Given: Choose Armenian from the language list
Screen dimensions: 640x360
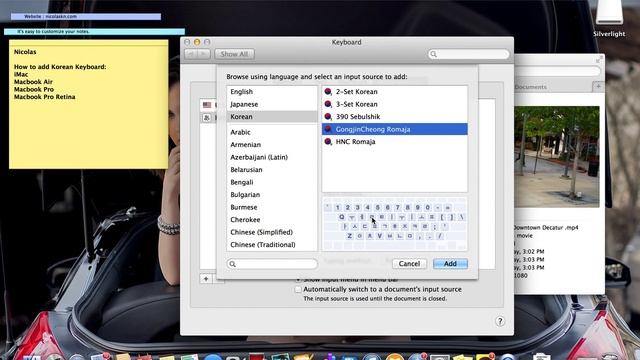Looking at the screenshot, I should coord(272,145).
